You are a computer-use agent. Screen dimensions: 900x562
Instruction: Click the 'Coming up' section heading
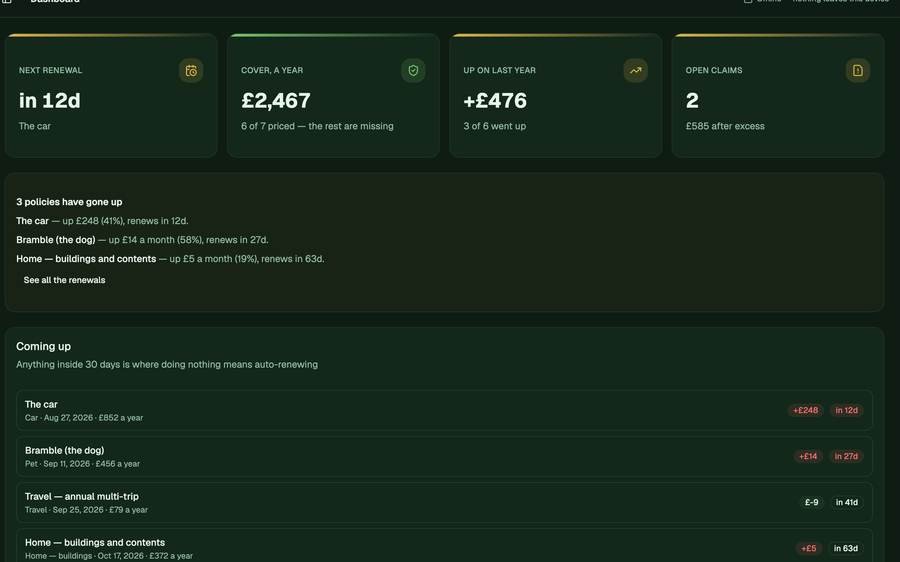click(44, 346)
